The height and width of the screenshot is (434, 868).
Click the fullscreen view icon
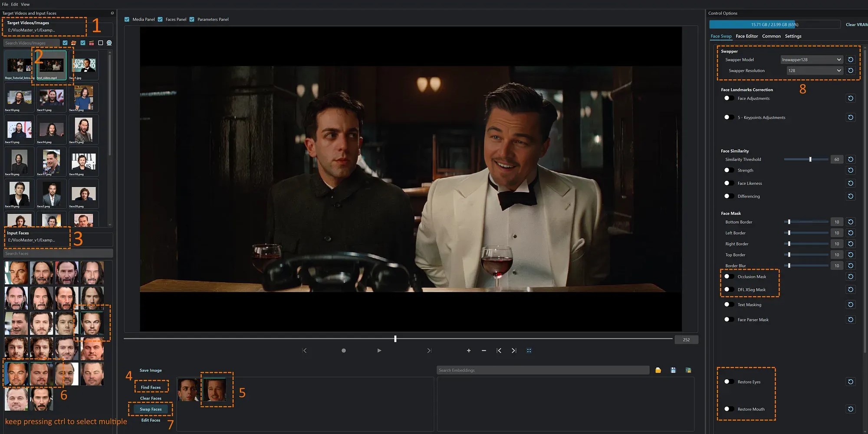(529, 350)
